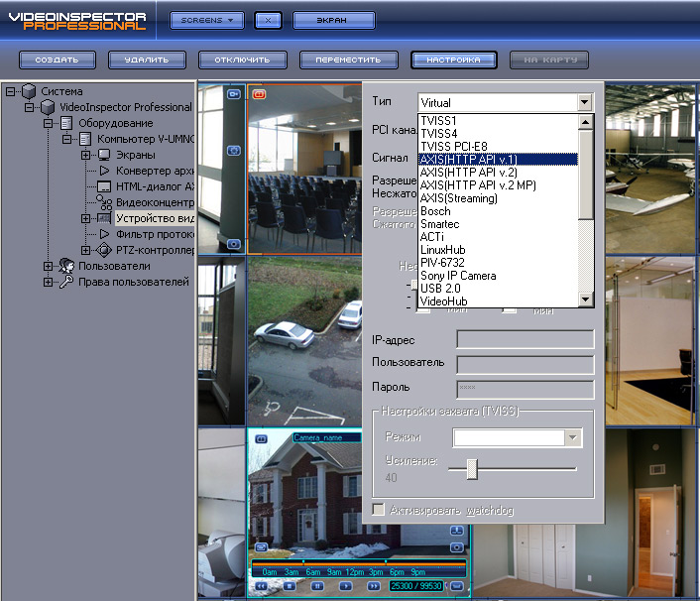700x601 pixels.
Task: Click the snapshot icon at the house camera's lower right
Action: point(456,547)
